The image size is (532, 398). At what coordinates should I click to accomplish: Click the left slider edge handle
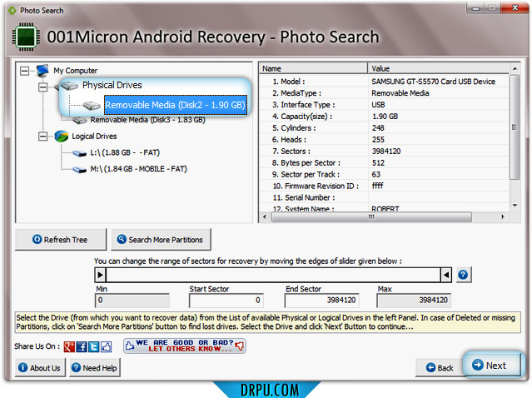pos(100,275)
